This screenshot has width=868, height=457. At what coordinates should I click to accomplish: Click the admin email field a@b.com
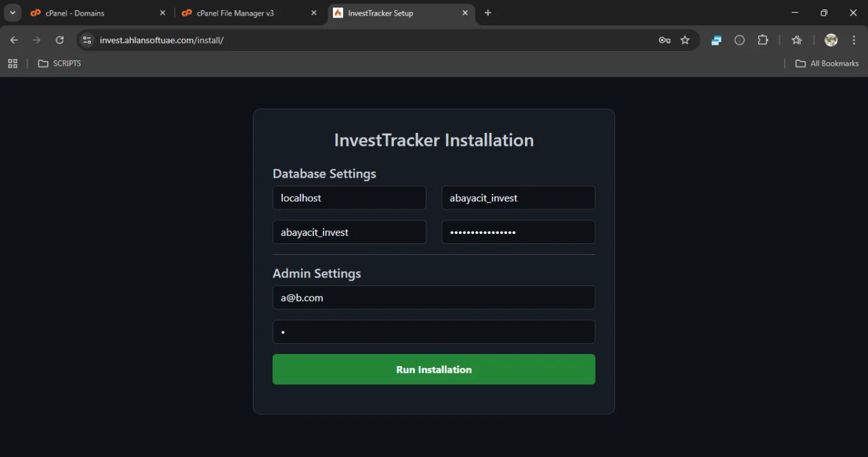434,298
